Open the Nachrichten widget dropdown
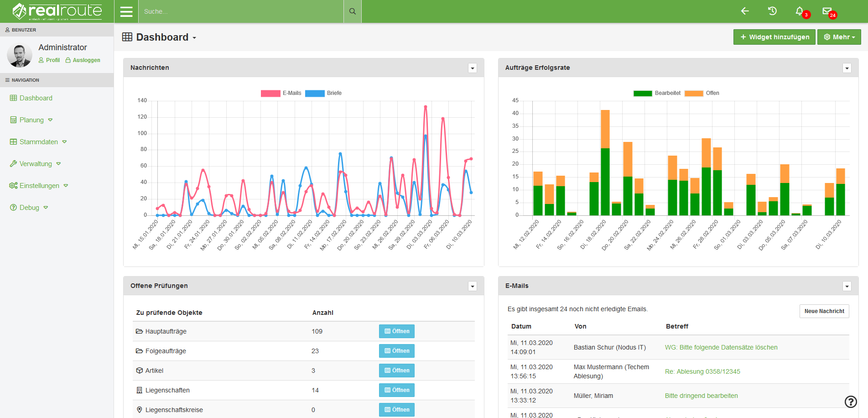Image resolution: width=868 pixels, height=418 pixels. tap(473, 68)
